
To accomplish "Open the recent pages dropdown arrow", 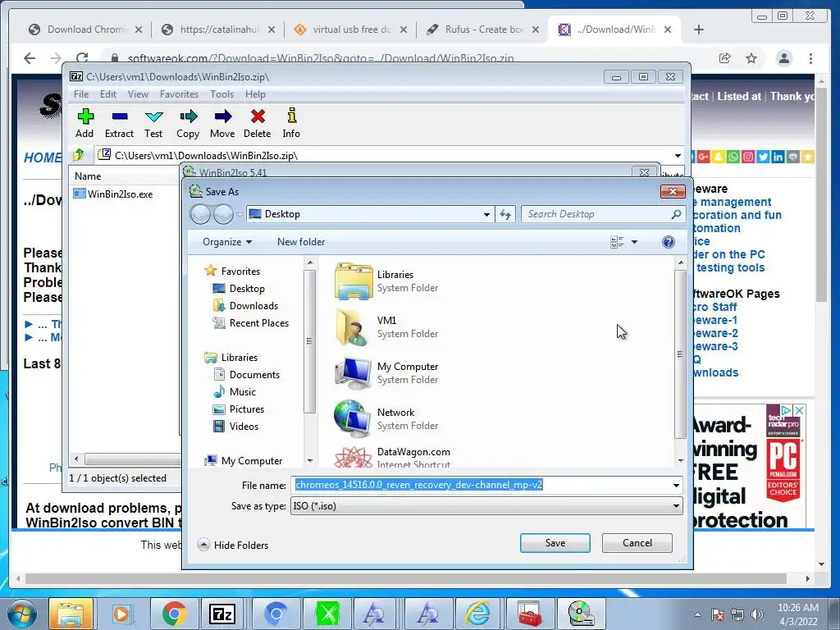I will pyautogui.click(x=240, y=214).
